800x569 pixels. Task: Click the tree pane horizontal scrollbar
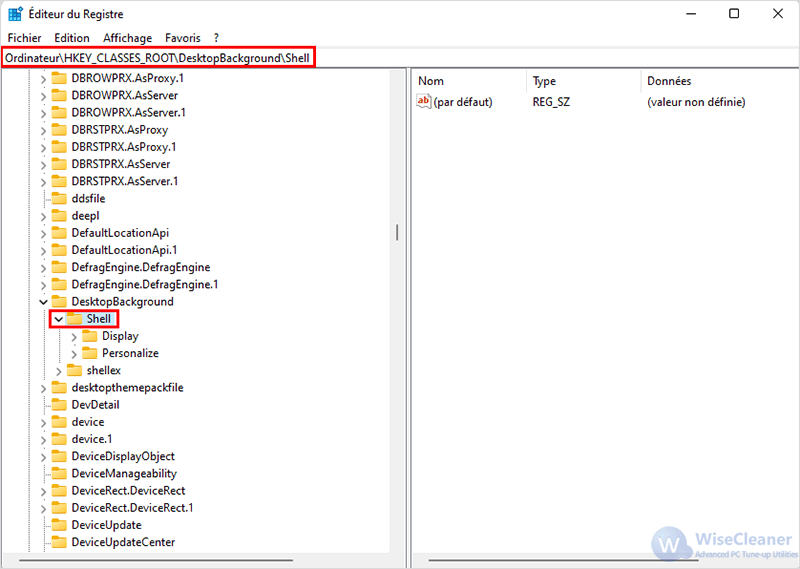[156, 560]
